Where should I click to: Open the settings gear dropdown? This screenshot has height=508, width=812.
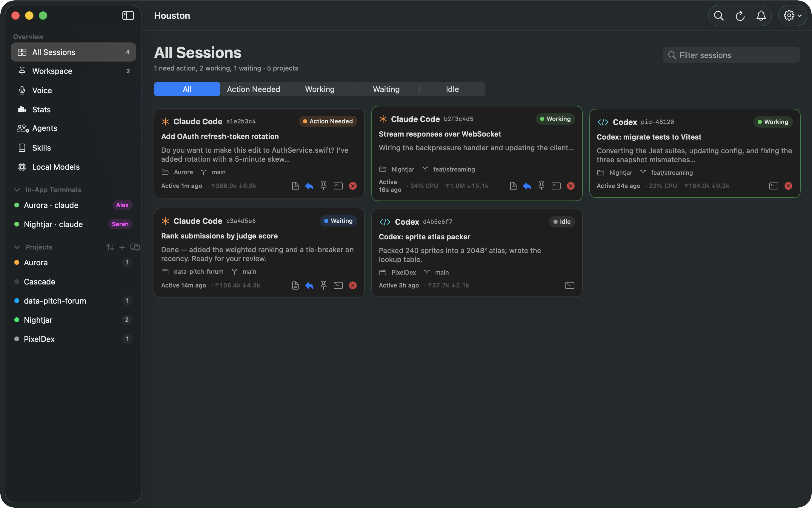tap(792, 16)
